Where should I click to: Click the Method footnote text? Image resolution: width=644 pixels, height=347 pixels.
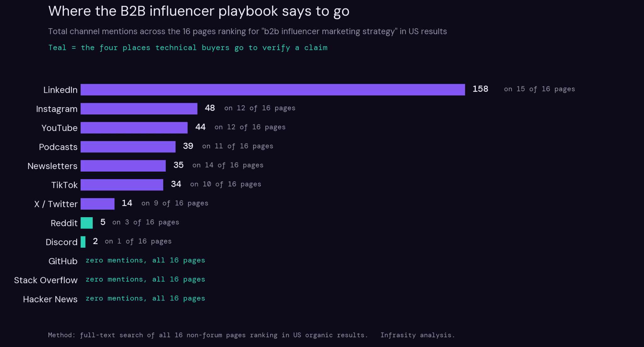(208, 335)
